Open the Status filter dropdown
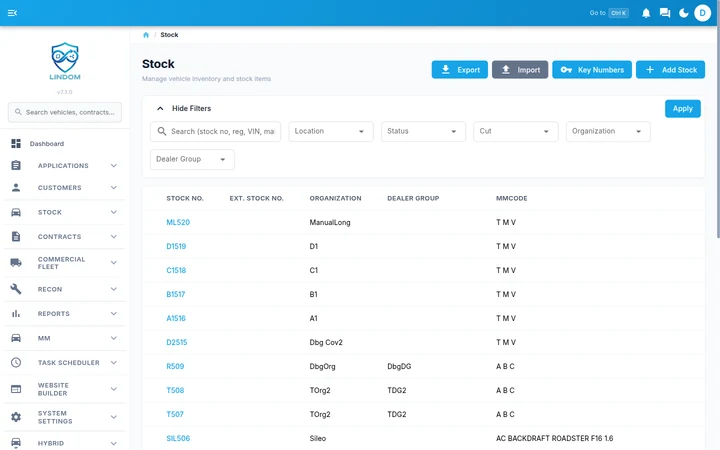Viewport: 720px width, 450px height. [423, 131]
